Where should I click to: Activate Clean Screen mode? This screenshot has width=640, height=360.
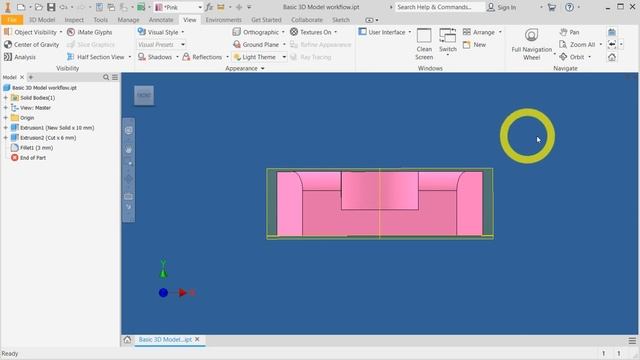point(424,44)
